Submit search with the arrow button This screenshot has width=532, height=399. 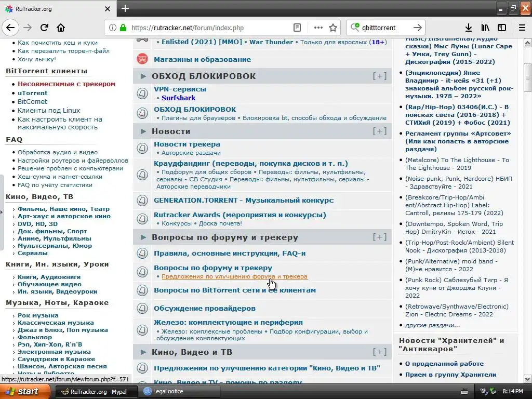(x=418, y=28)
